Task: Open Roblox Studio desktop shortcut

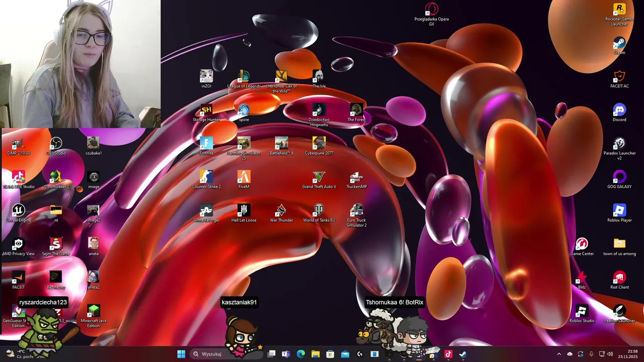Action: click(x=582, y=314)
